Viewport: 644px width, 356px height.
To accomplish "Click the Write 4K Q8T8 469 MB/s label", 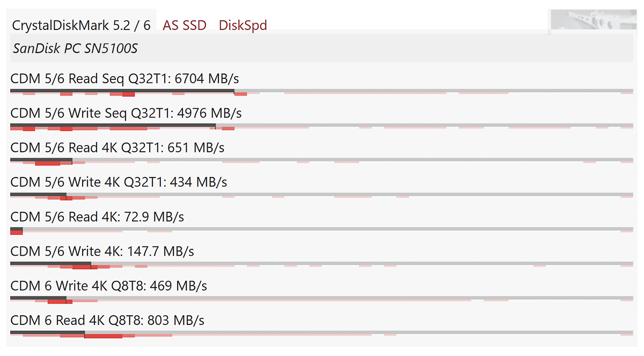I will pyautogui.click(x=109, y=286).
